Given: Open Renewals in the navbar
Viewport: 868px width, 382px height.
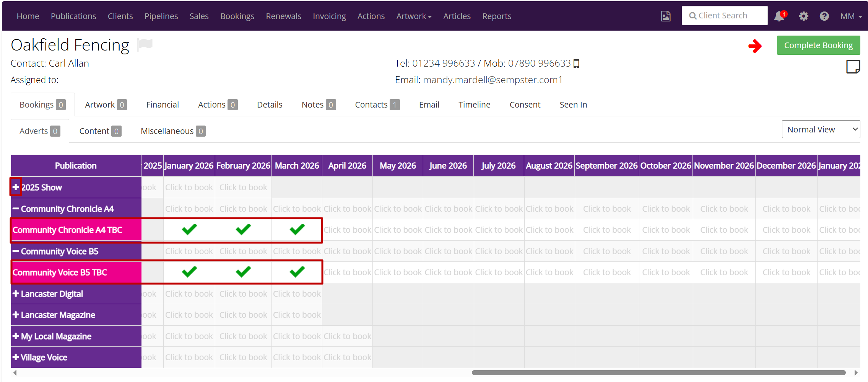Looking at the screenshot, I should click(283, 16).
